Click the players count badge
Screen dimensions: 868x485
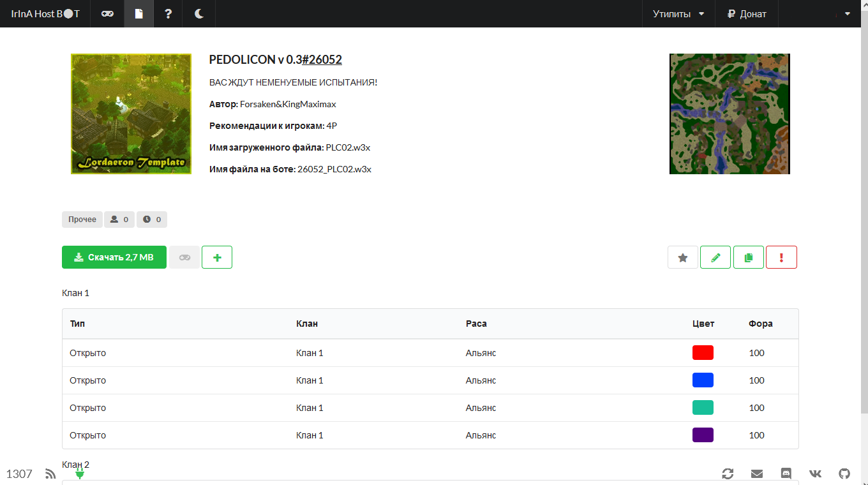(119, 220)
